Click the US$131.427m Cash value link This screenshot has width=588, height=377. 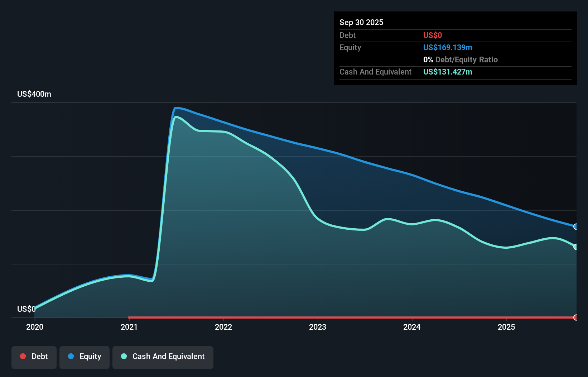[x=448, y=72]
